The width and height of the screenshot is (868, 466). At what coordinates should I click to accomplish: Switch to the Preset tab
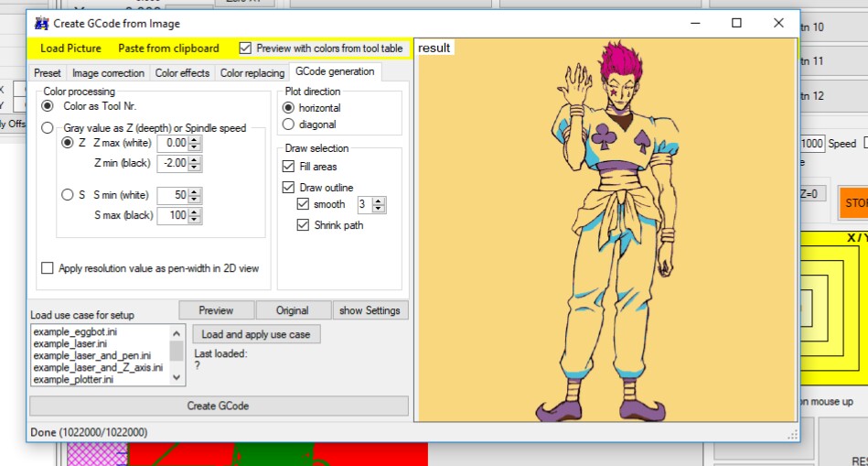(47, 73)
